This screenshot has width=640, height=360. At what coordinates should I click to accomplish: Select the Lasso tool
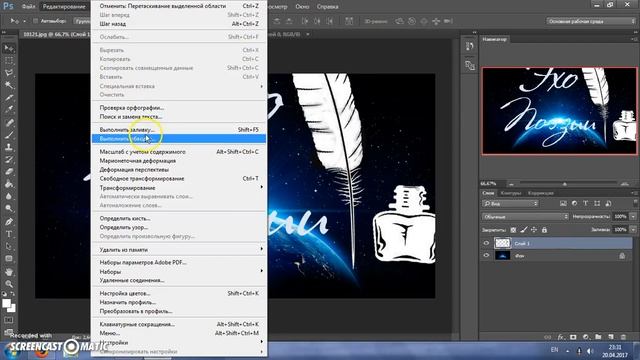click(x=9, y=73)
